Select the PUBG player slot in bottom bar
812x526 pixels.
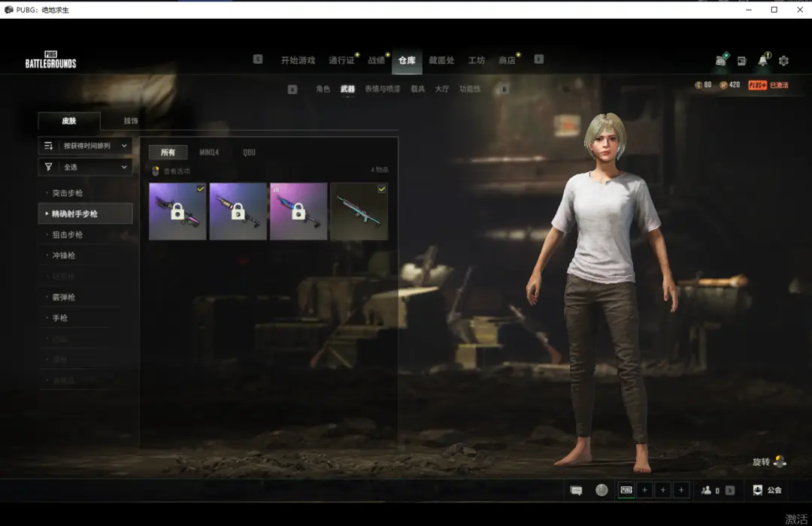point(626,490)
